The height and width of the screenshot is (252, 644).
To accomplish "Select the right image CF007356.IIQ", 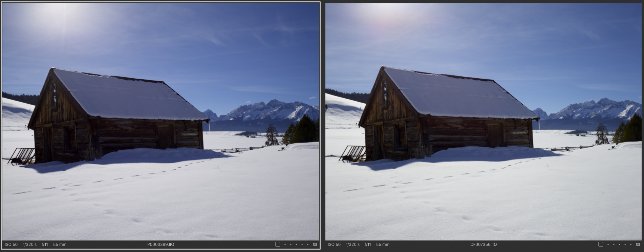I will click(x=484, y=122).
